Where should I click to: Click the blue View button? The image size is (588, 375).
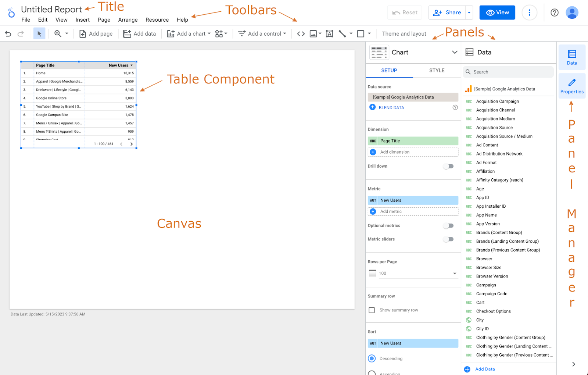coord(497,13)
